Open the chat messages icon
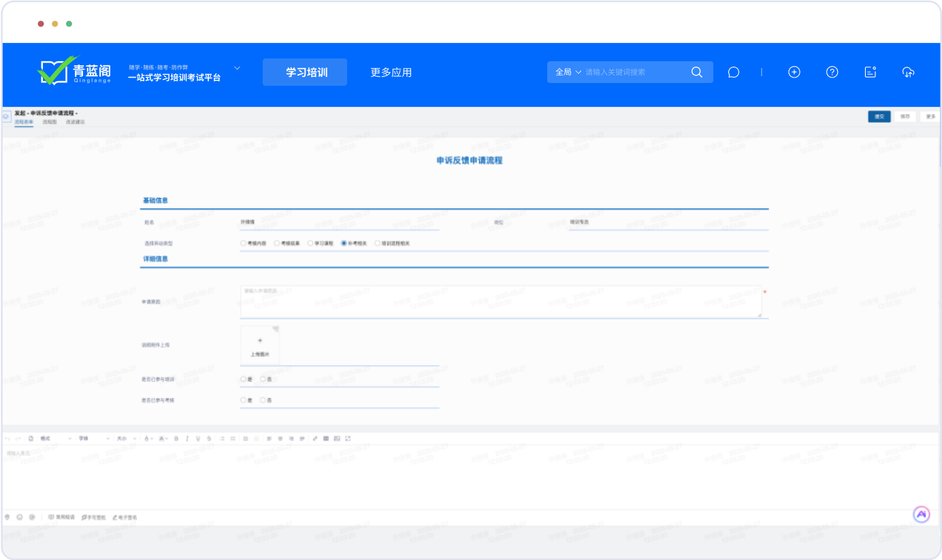The image size is (942, 560). (733, 72)
